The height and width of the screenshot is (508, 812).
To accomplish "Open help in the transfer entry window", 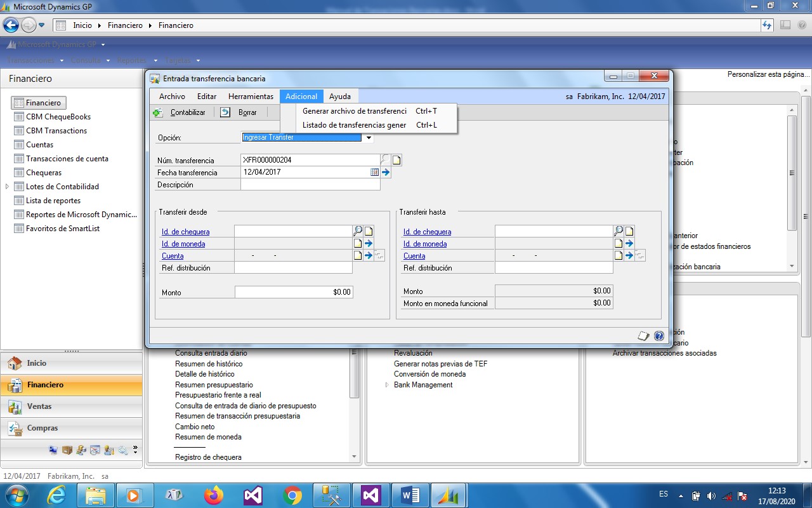I will click(659, 336).
